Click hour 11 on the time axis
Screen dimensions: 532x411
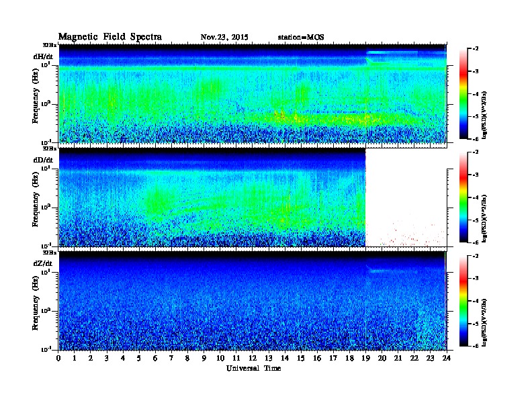[236, 359]
